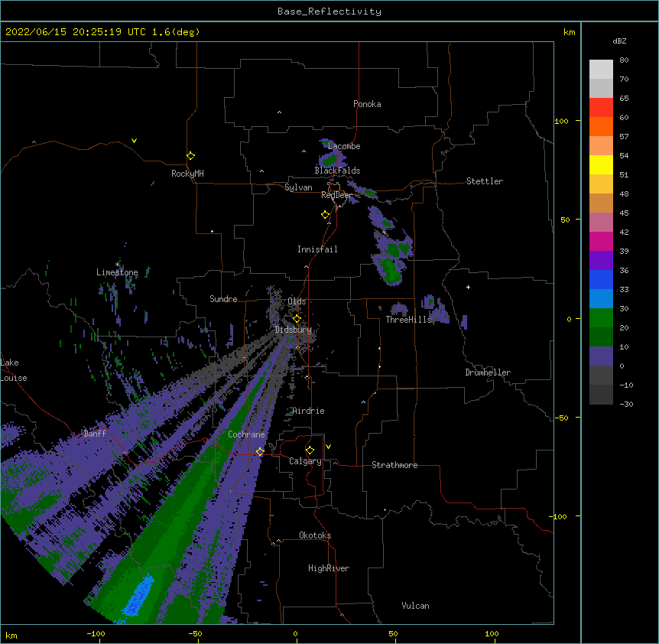Select the yellow 54-51 dBZ legend swatch

point(601,164)
